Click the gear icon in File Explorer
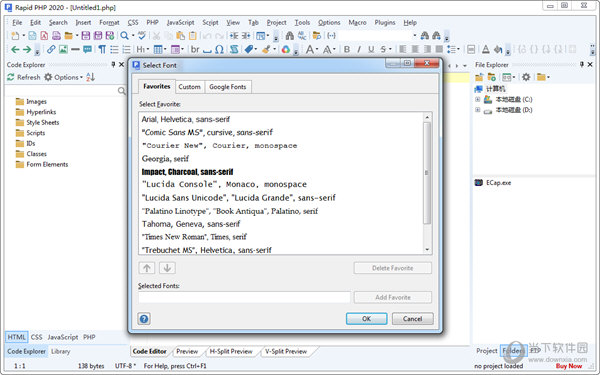Screen dimensions: 600x375 coord(526,77)
